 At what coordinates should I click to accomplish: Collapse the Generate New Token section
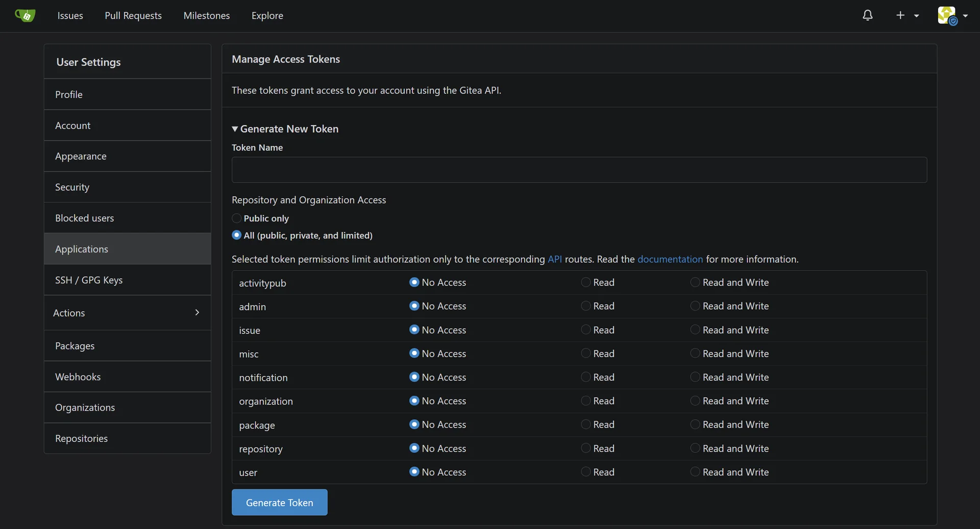point(285,129)
